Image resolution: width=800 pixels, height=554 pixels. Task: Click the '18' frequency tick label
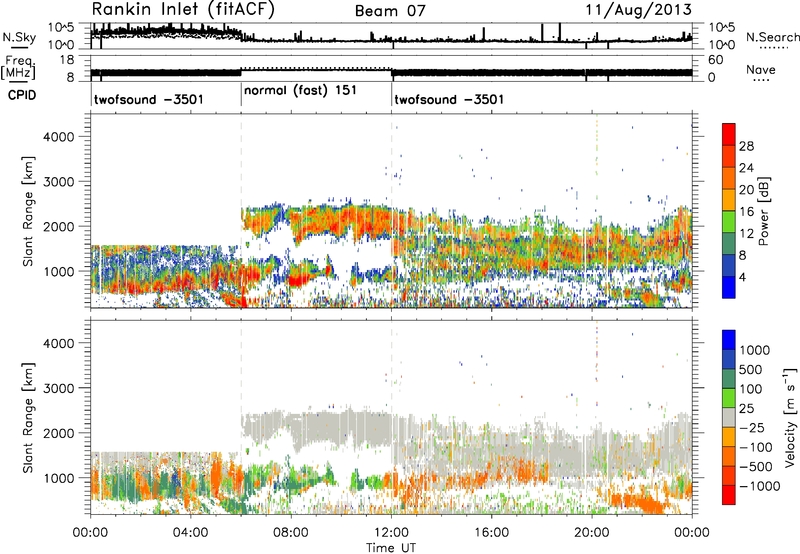point(66,60)
